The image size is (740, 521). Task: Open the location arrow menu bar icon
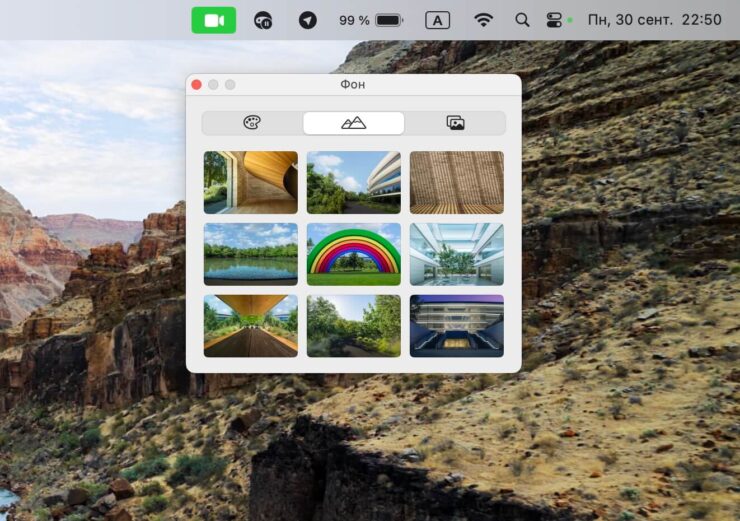point(308,20)
